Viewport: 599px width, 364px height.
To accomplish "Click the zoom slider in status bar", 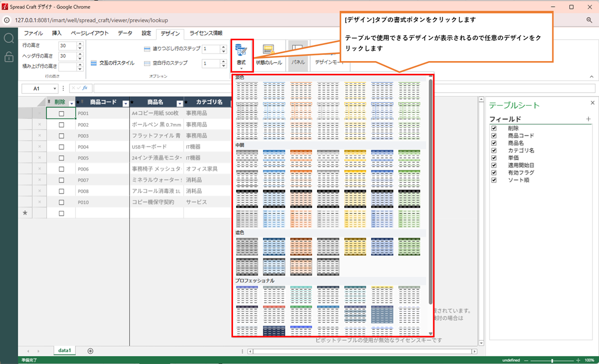I will pyautogui.click(x=552, y=361).
